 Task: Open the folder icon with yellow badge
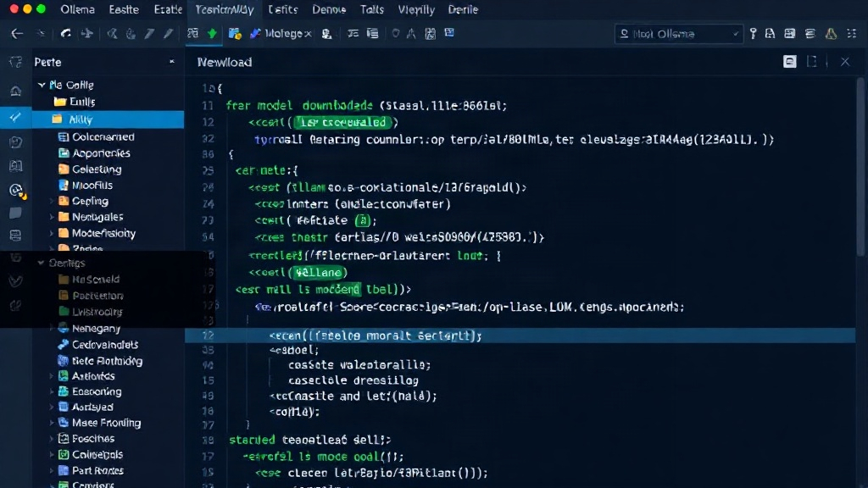pos(235,34)
